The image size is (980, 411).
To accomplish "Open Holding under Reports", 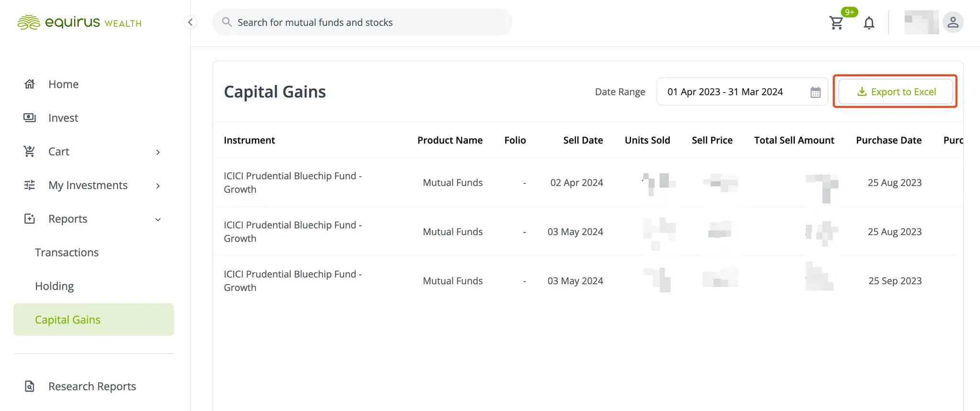I will 55,286.
